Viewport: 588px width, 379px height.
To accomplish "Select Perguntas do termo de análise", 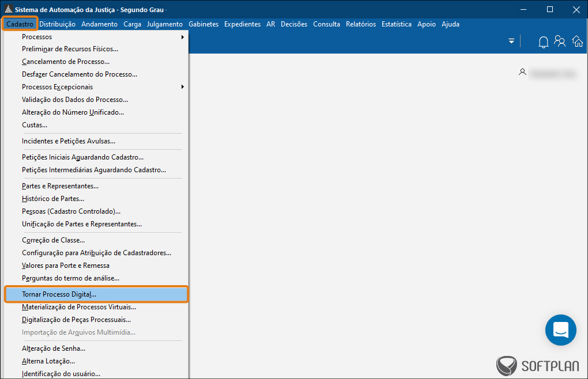I will click(96, 278).
